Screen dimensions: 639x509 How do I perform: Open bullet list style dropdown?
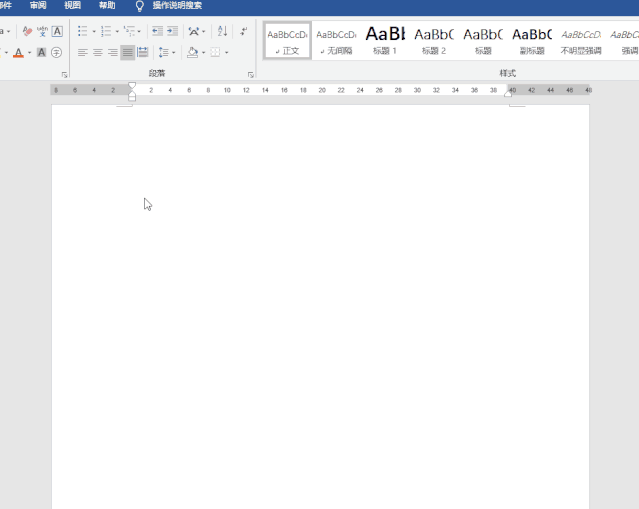[94, 31]
